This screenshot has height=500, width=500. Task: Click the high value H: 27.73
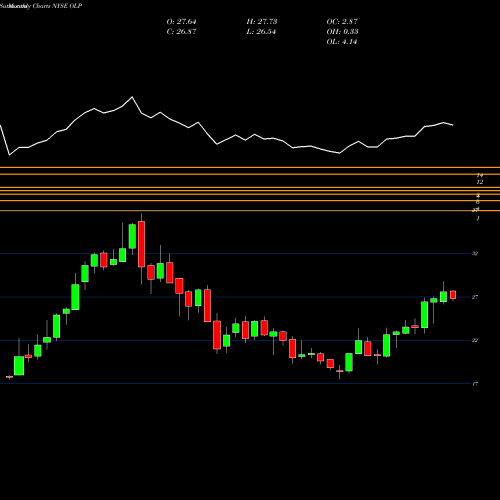[x=262, y=22]
